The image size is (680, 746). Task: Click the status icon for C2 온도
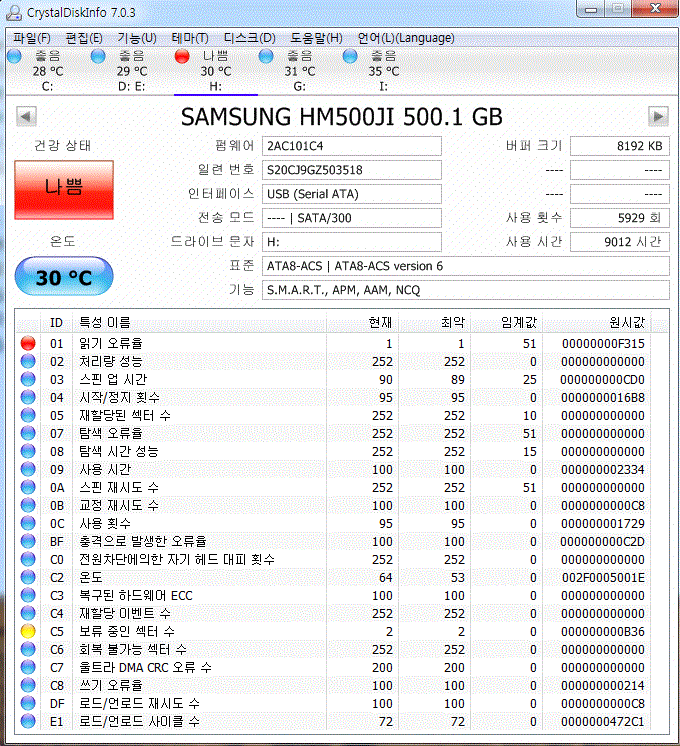(x=28, y=577)
